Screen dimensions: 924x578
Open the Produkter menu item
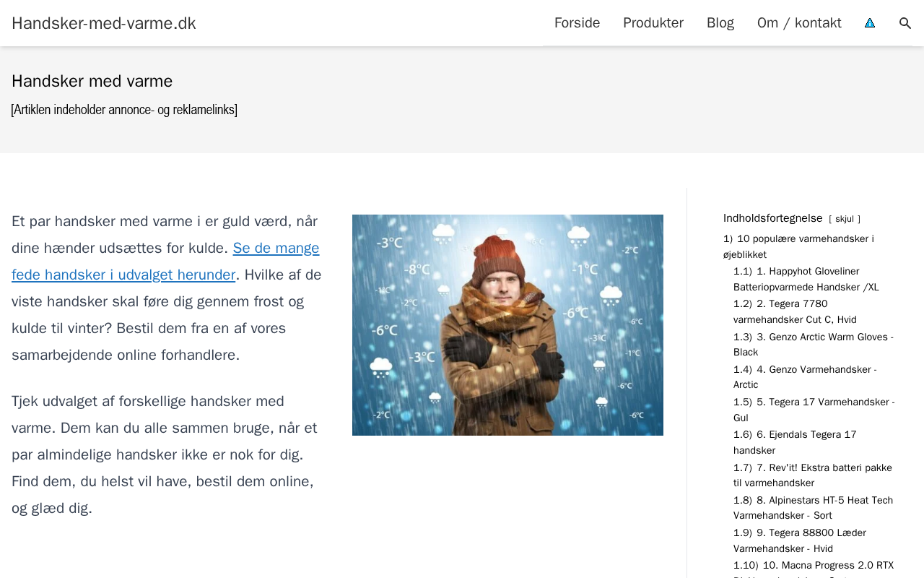point(653,23)
